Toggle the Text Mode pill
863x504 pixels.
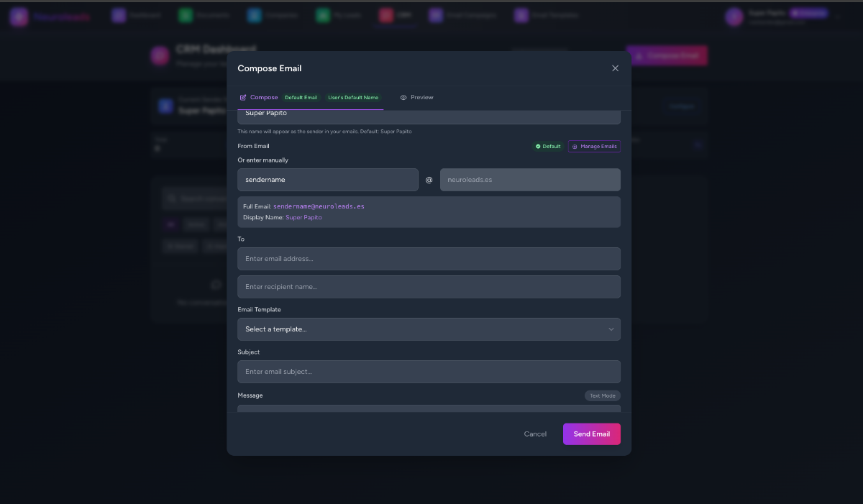point(602,396)
